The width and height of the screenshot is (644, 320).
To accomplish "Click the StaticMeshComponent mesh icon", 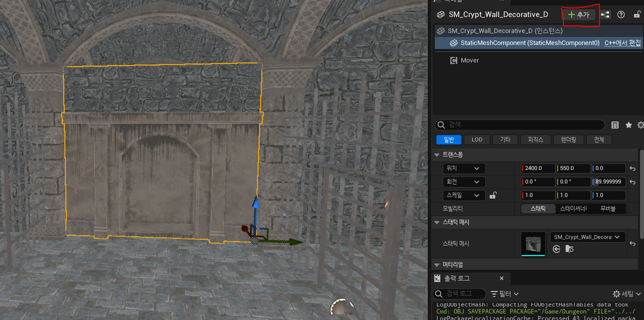I will click(454, 43).
